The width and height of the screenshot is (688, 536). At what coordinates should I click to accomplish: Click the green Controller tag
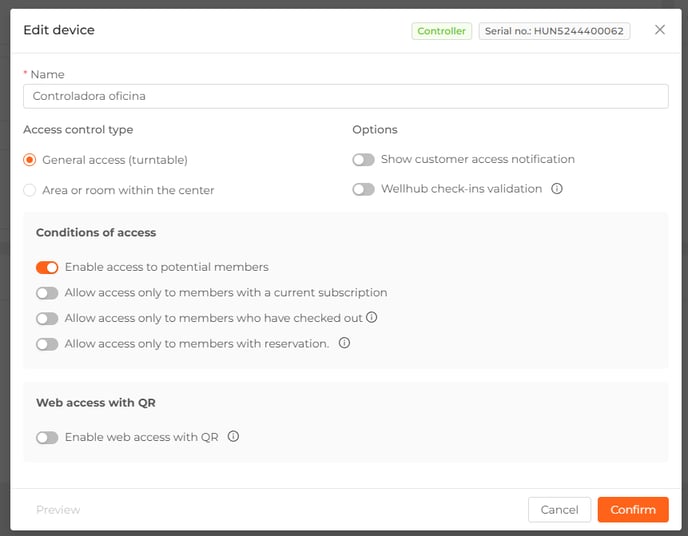(x=441, y=31)
